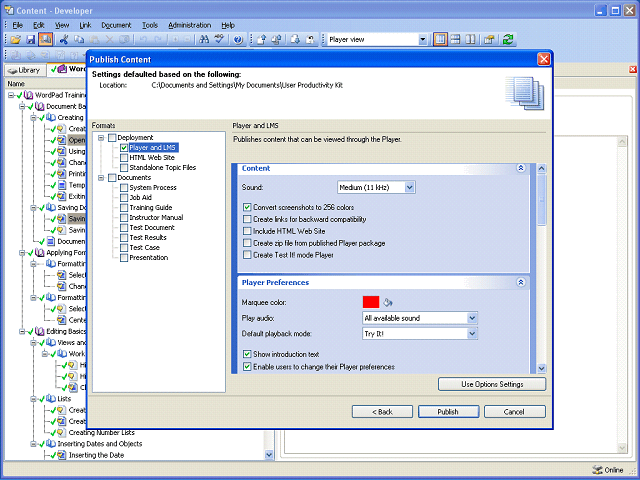Open the Administration menu
This screenshot has width=640, height=480.
pyautogui.click(x=189, y=25)
